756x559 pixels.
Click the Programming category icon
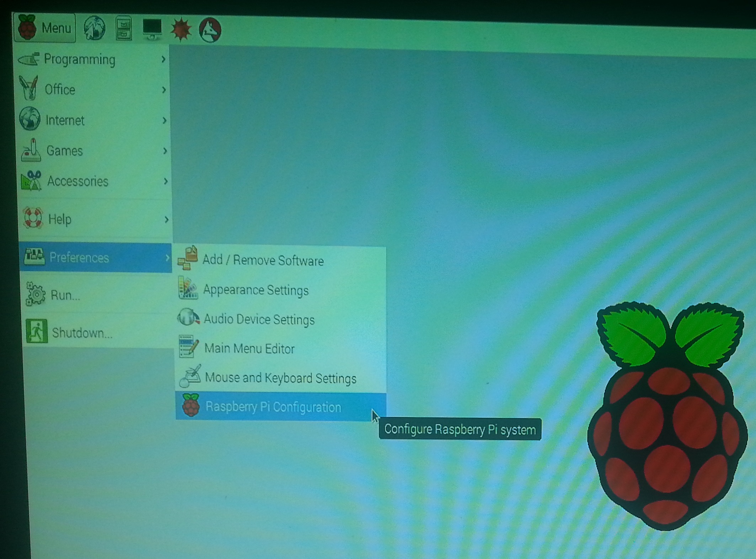[28, 59]
